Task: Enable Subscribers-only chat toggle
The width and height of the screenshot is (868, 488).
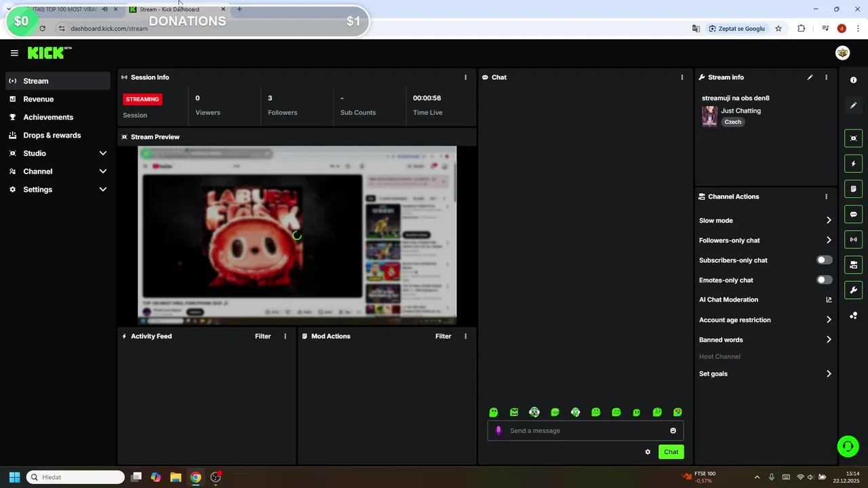Action: pyautogui.click(x=824, y=260)
